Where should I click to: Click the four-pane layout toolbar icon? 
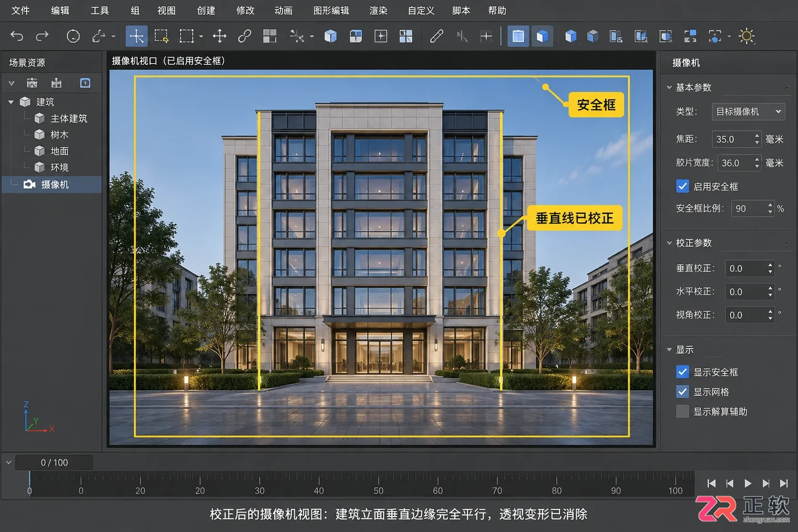[x=406, y=37]
